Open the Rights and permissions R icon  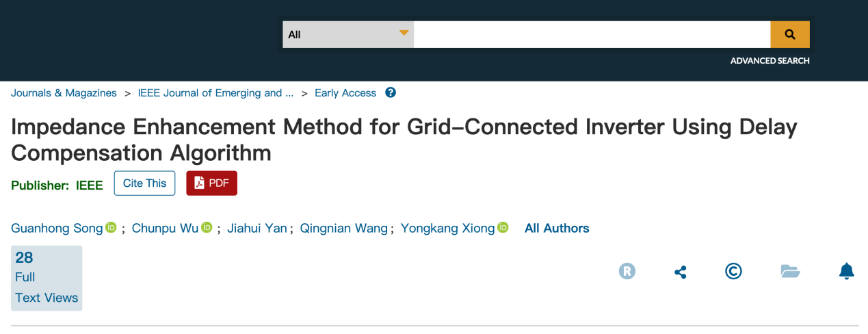click(x=627, y=272)
